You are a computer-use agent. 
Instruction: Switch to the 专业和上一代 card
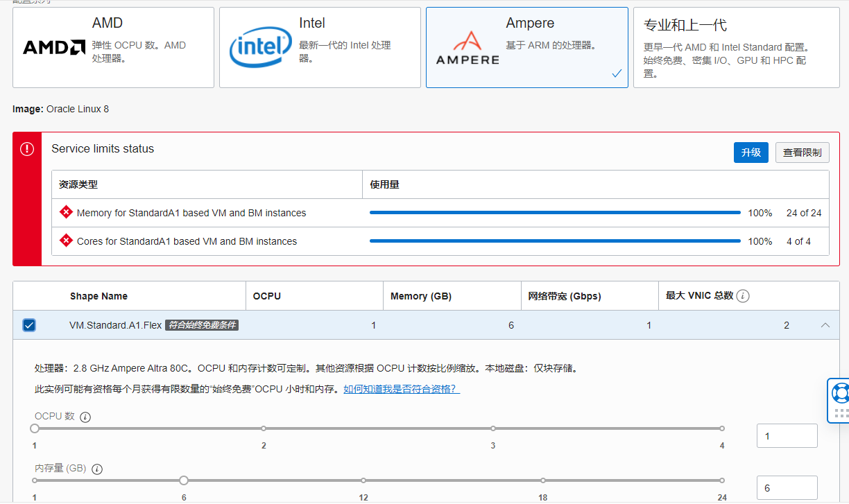(x=737, y=48)
